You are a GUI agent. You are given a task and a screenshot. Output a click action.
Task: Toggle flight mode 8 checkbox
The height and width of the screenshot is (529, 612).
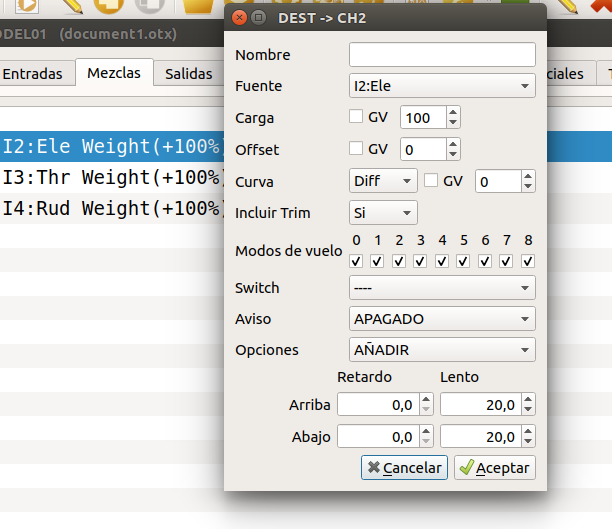click(528, 261)
